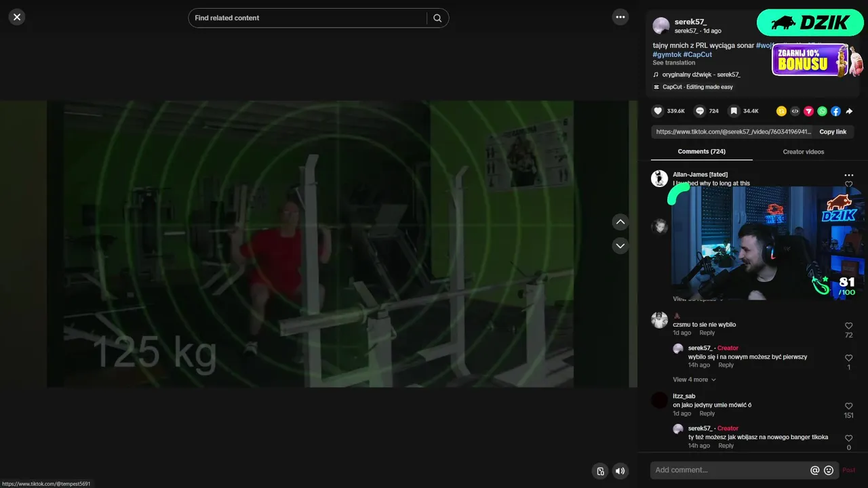Open emoji picker in comment box
The image size is (868, 488).
[829, 470]
